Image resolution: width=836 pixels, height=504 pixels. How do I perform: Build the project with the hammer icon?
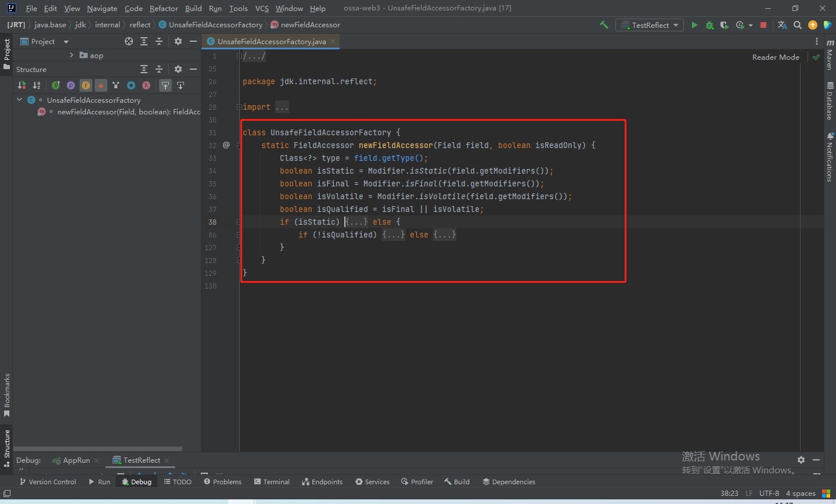604,25
